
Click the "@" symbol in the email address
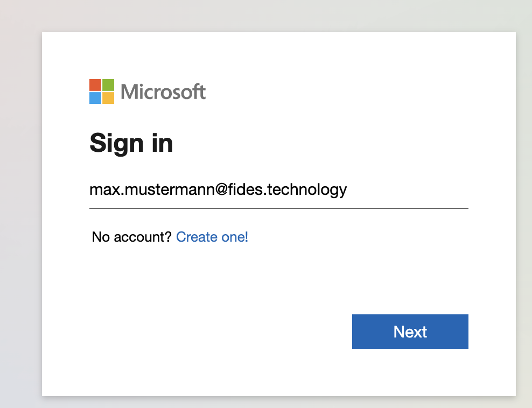coord(225,189)
